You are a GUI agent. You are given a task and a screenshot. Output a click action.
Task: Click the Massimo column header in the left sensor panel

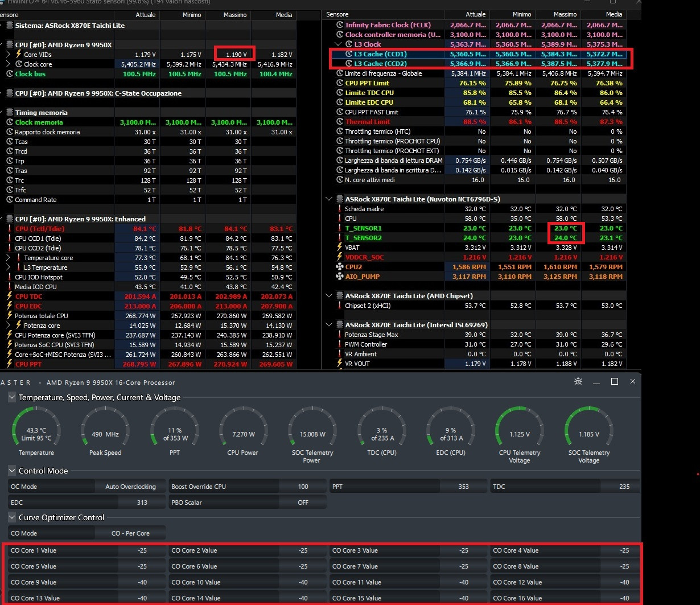click(x=228, y=15)
